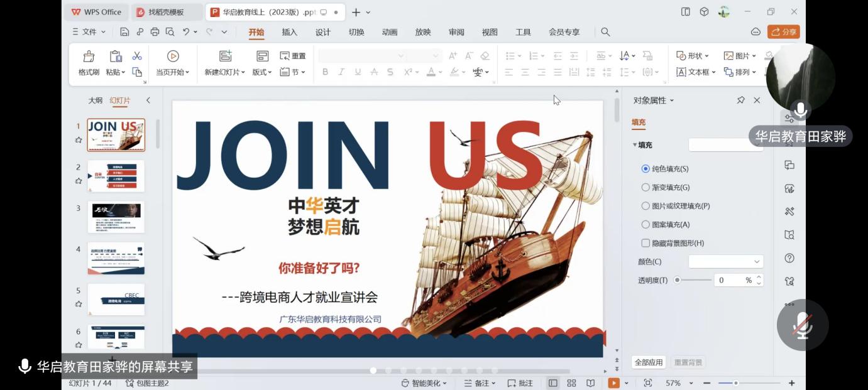
Task: Switch to the Outline (大纲) tab
Action: coord(95,100)
